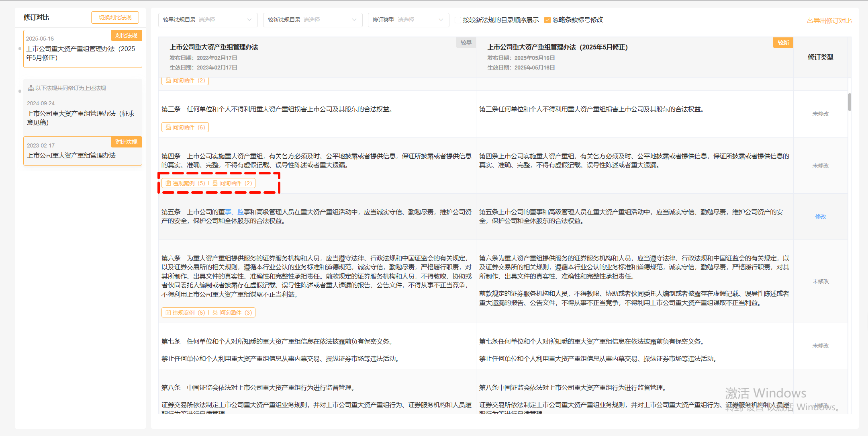868x436 pixels.
Task: Click 导出修订对比 export link
Action: (x=832, y=21)
